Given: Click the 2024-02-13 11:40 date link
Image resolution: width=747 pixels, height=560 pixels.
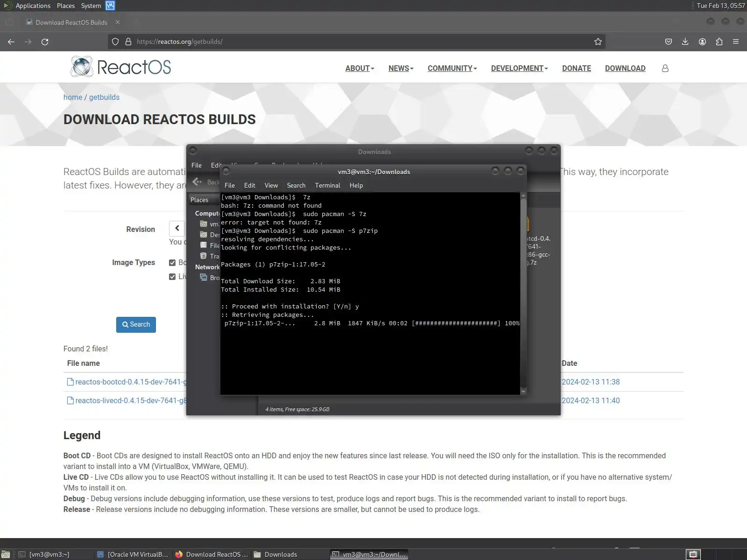Looking at the screenshot, I should pos(591,400).
